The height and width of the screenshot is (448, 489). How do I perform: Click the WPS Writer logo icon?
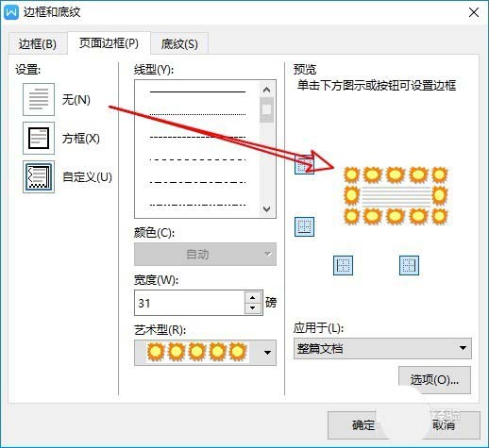[11, 12]
